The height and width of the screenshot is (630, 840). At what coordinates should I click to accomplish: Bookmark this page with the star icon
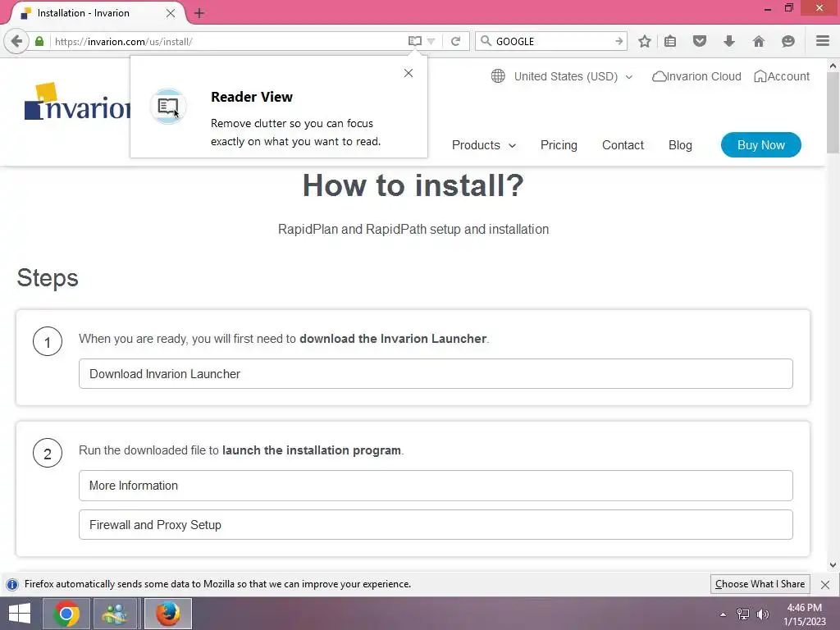[645, 41]
